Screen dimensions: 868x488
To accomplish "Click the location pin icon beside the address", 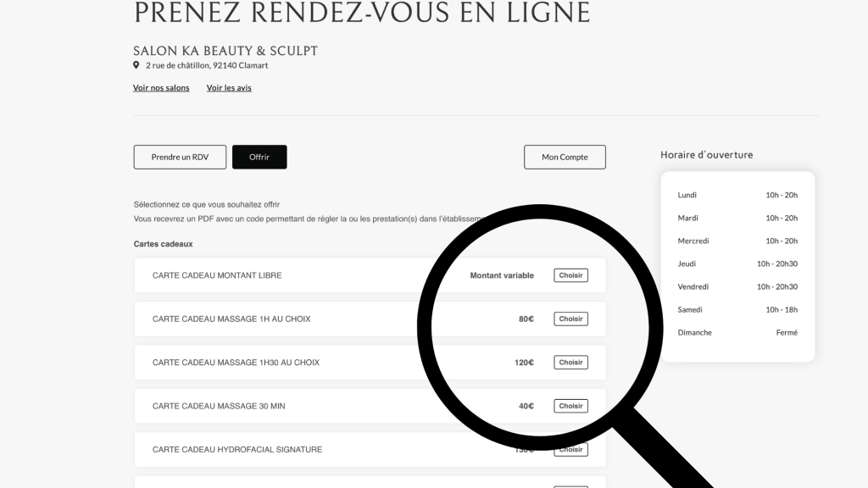I will [136, 65].
